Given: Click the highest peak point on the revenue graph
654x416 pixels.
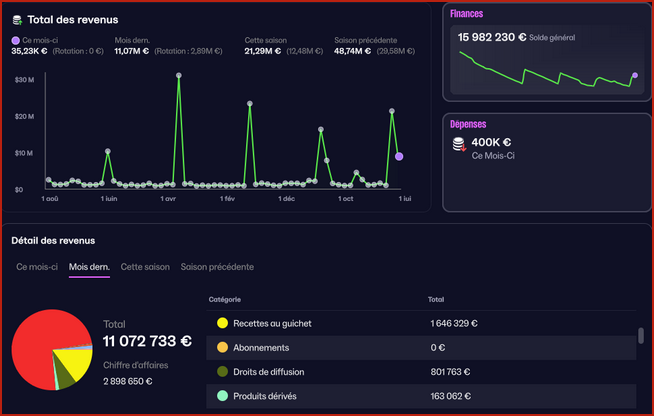Looking at the screenshot, I should tap(179, 75).
